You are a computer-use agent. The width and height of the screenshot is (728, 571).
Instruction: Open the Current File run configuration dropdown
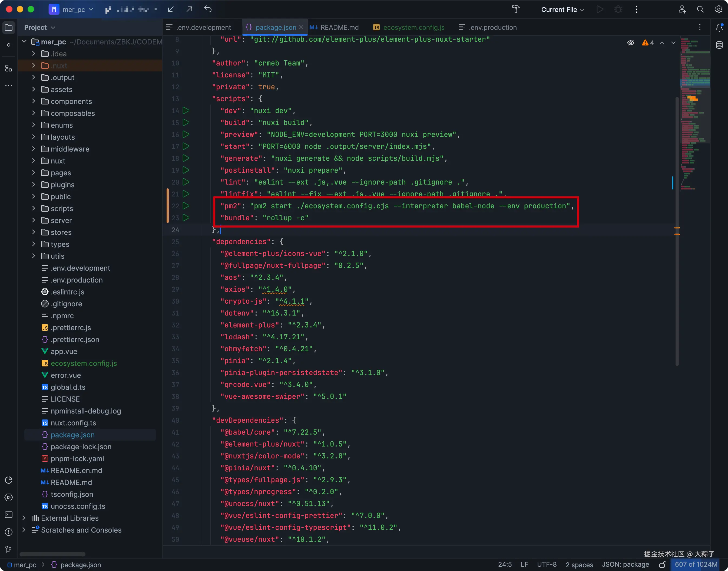coord(562,9)
